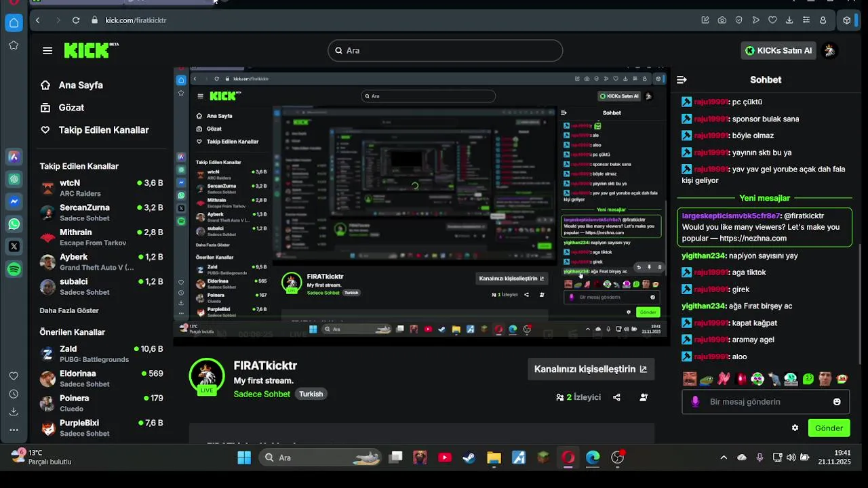
Task: Insert the red gem emote
Action: pos(741,379)
